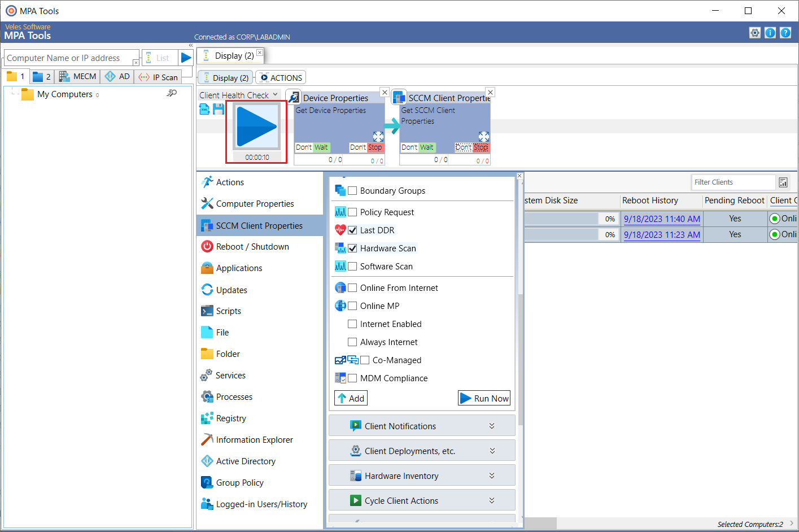The height and width of the screenshot is (532, 799).
Task: Switch to the MECM tab
Action: point(78,76)
